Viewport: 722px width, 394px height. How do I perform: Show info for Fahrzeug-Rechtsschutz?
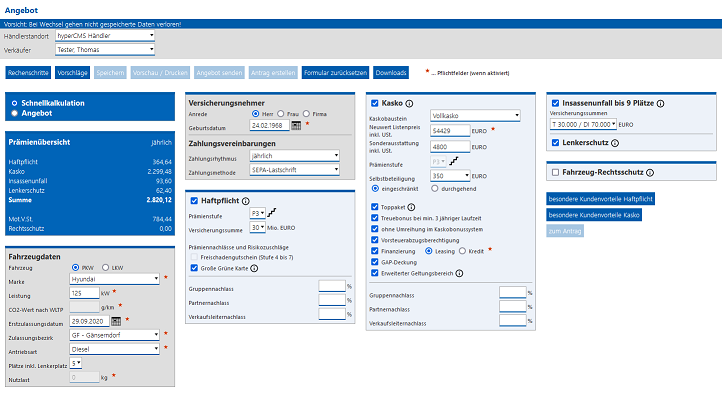[x=650, y=173]
